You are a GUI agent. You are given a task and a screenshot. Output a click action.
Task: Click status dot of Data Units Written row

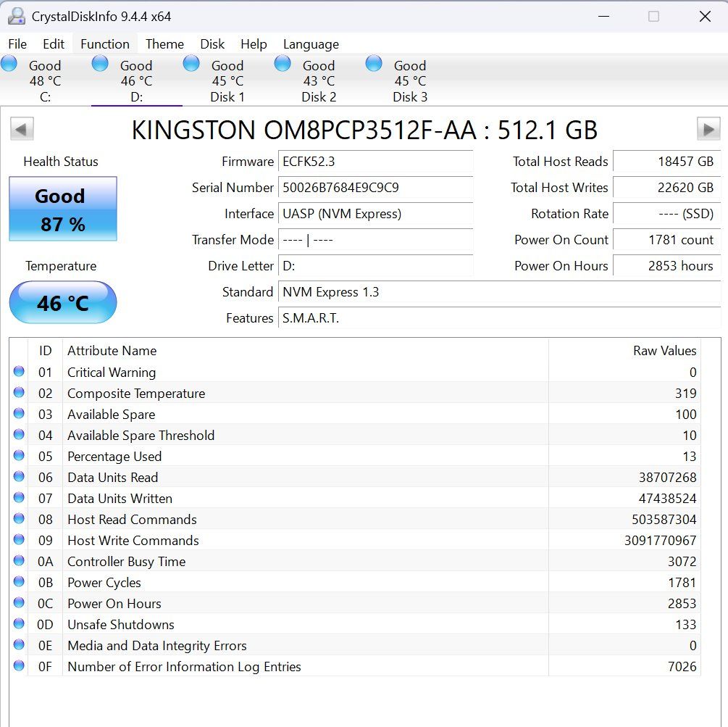(19, 497)
